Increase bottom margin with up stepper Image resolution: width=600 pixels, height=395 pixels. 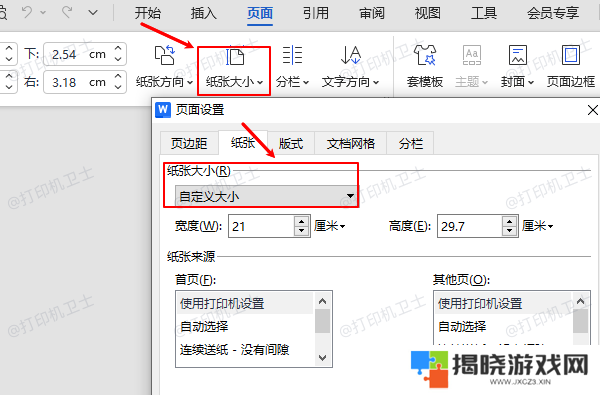click(x=118, y=48)
